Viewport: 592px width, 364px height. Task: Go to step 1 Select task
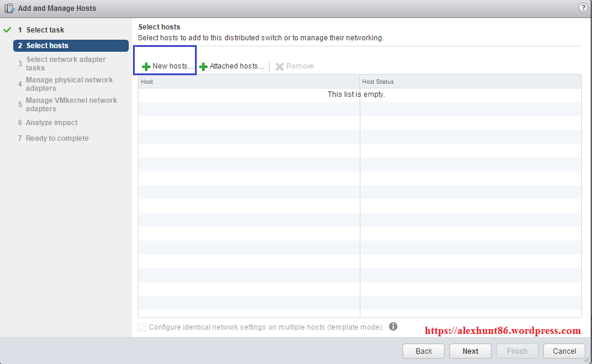coord(41,30)
